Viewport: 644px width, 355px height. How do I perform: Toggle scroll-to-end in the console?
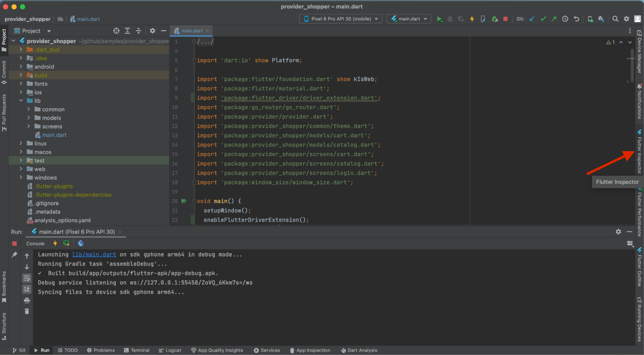pyautogui.click(x=26, y=289)
